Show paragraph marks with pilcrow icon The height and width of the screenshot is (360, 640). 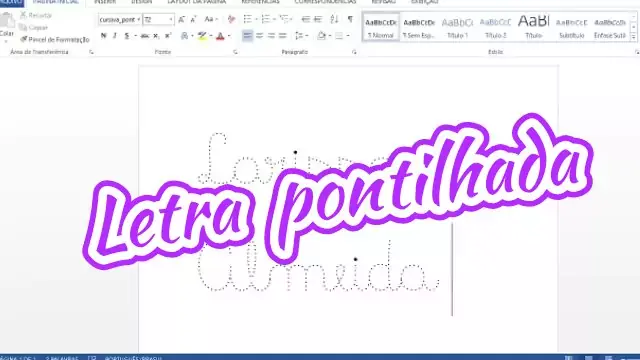tap(350, 19)
